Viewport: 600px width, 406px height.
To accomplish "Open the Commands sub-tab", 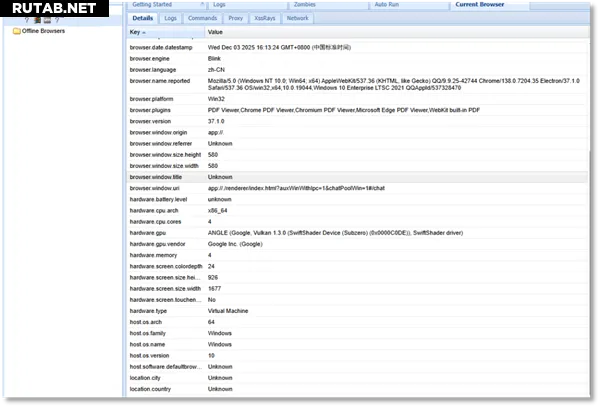I will (x=202, y=18).
